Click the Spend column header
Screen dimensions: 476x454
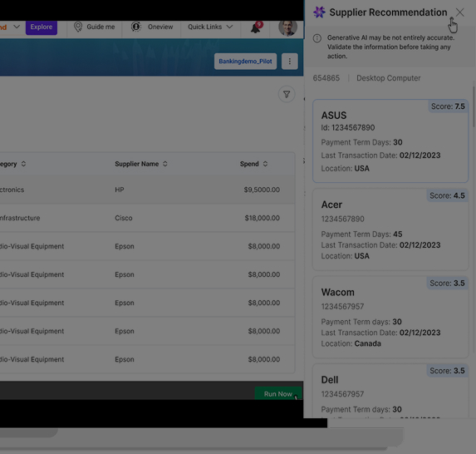pos(249,164)
